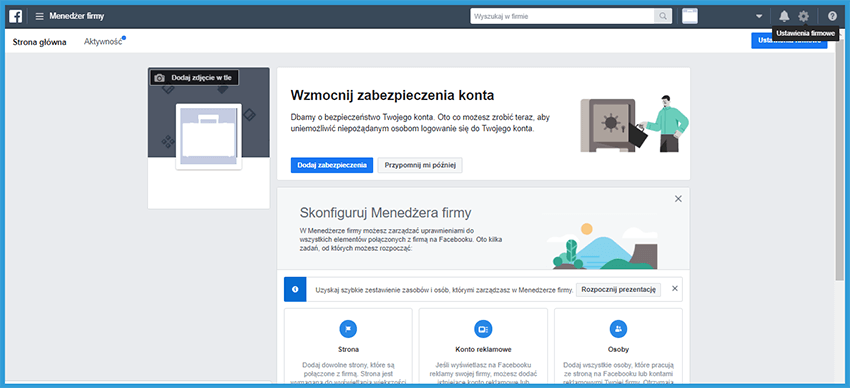Open business settings gear icon
Screen dimensions: 850x388
[803, 16]
